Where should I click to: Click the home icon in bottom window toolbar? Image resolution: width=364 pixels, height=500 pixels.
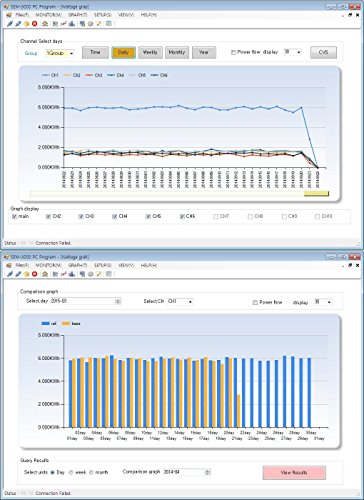tap(45, 274)
